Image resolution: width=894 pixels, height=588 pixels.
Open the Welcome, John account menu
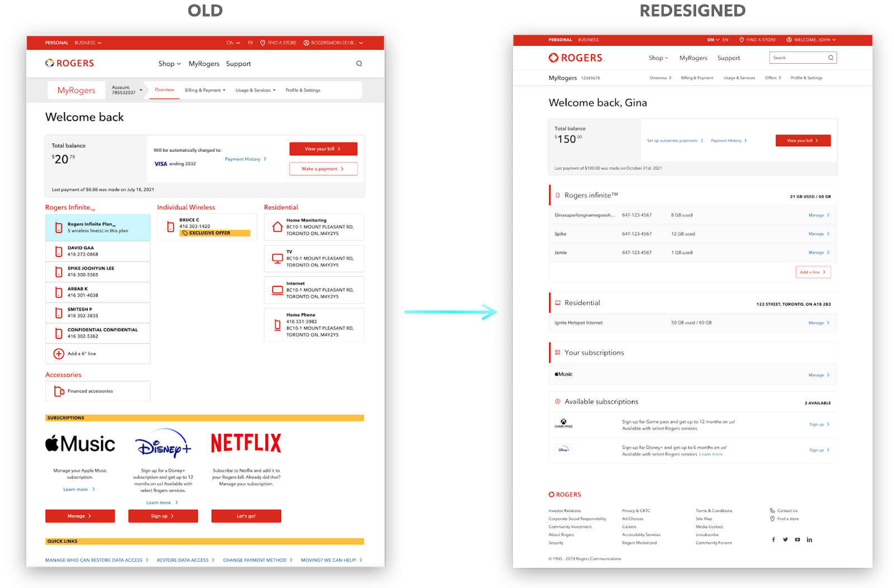(811, 40)
